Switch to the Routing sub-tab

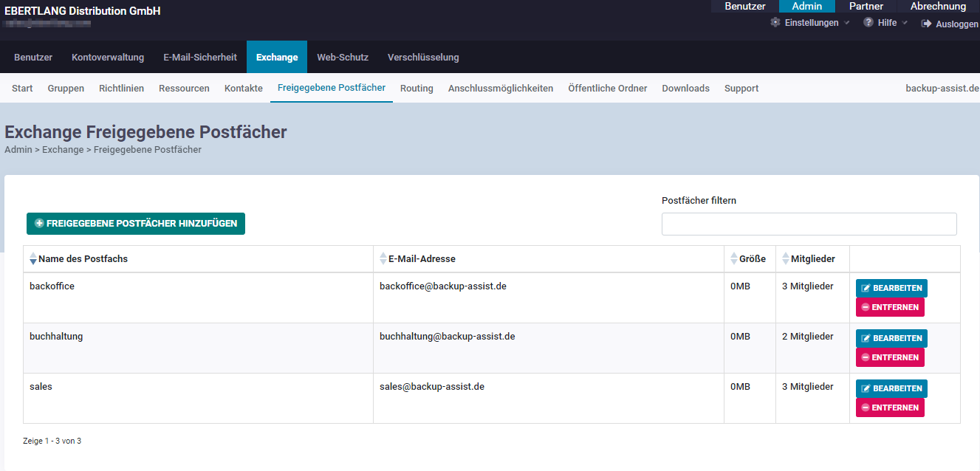[417, 89]
